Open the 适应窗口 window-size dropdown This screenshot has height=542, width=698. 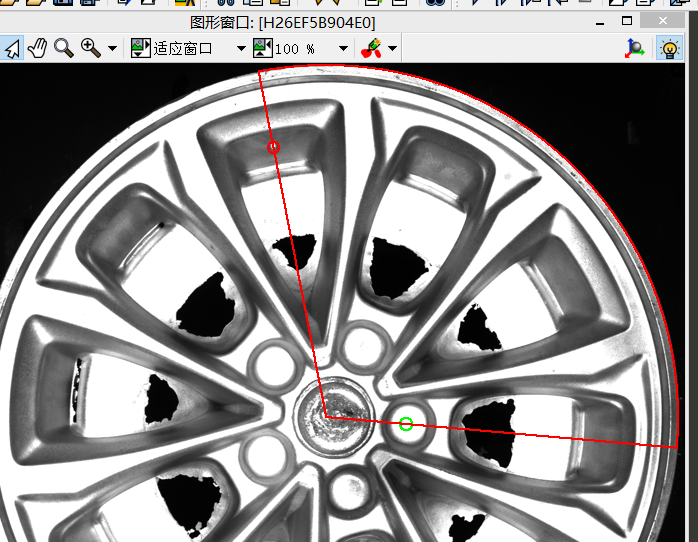pos(241,49)
